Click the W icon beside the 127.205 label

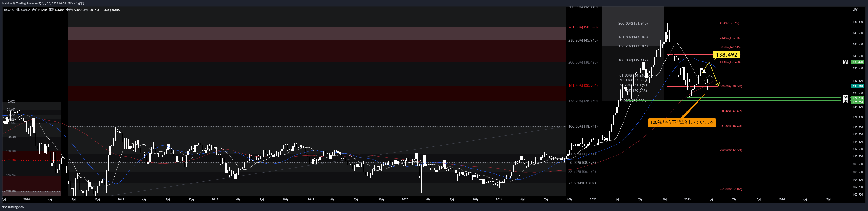click(845, 97)
